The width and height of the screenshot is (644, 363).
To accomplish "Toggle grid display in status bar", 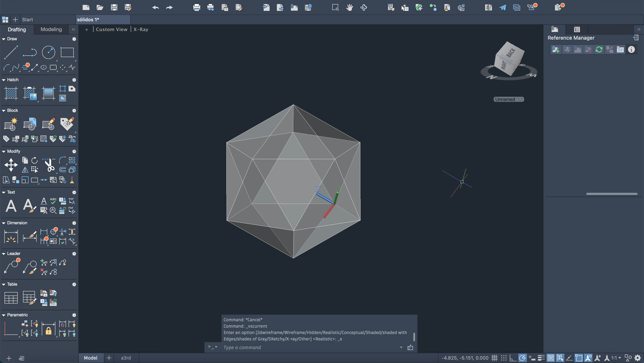I will [494, 358].
